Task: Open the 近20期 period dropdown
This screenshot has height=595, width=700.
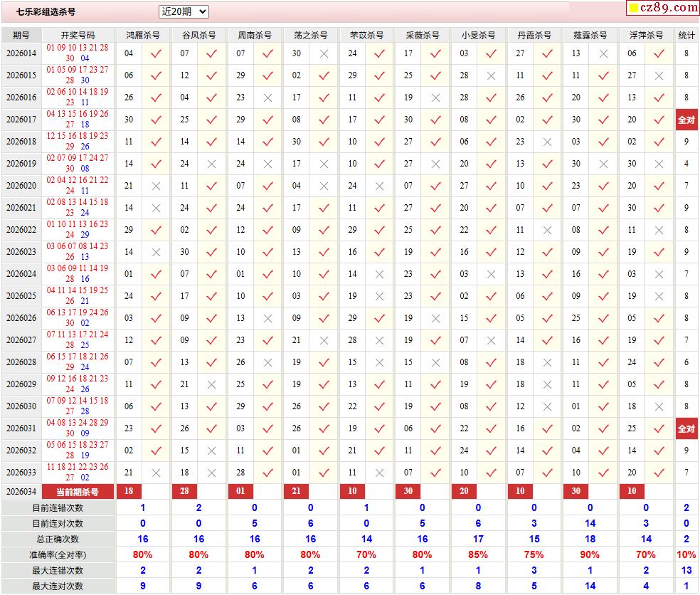Action: [x=184, y=11]
